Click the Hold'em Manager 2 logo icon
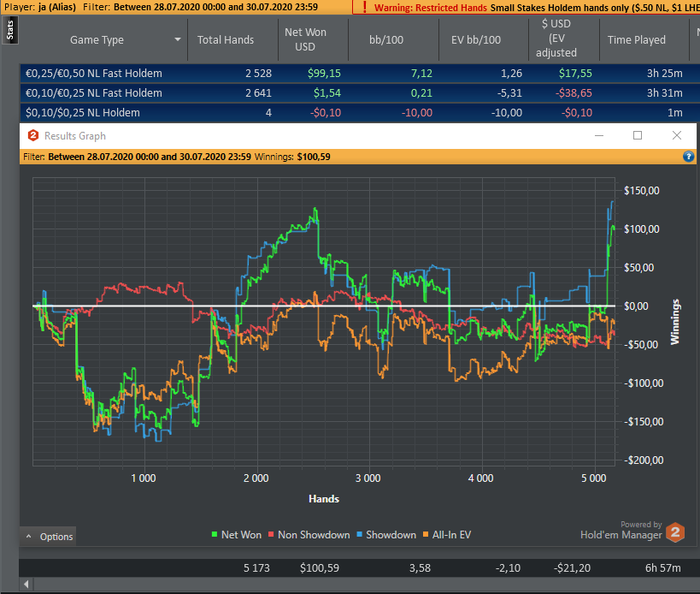700x594 pixels. coord(675,532)
